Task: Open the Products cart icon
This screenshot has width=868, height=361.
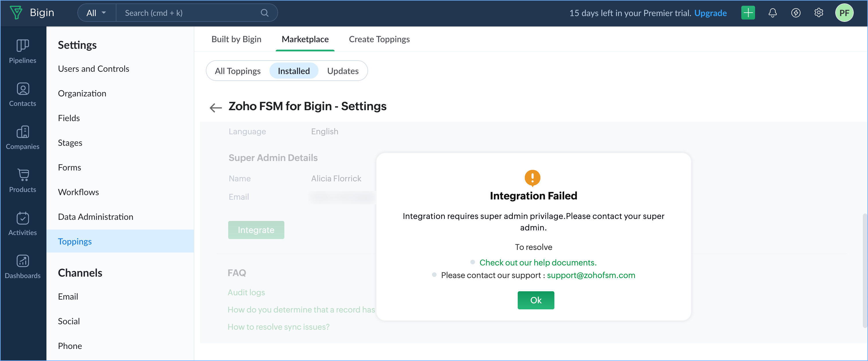Action: point(23,175)
